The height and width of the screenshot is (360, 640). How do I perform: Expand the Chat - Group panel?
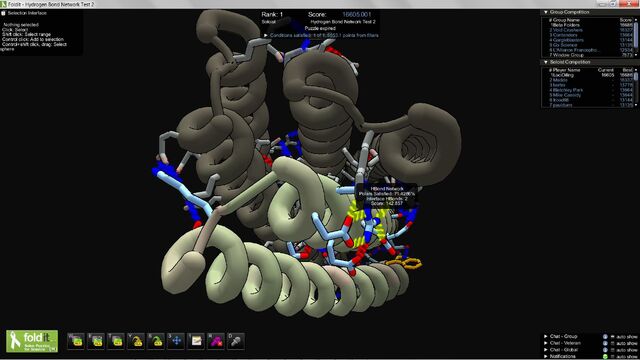click(x=546, y=336)
